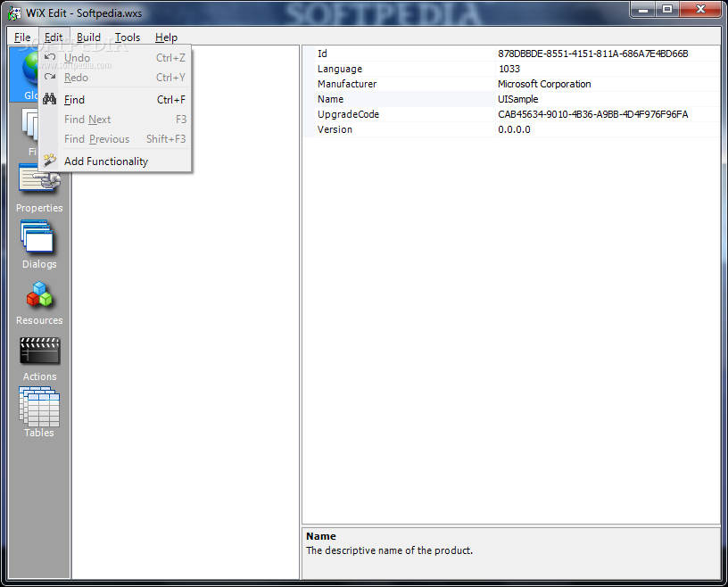Click the Properties sidebar label
This screenshot has width=728, height=587.
coord(39,208)
